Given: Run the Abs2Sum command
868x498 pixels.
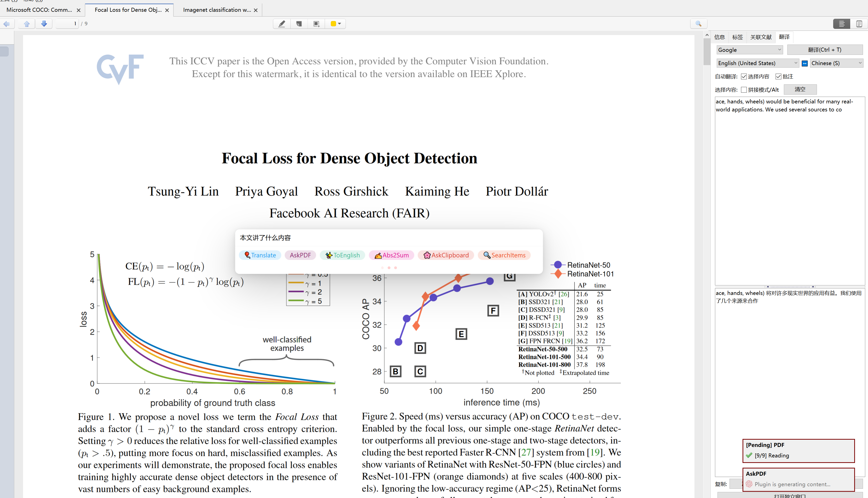Looking at the screenshot, I should (392, 255).
